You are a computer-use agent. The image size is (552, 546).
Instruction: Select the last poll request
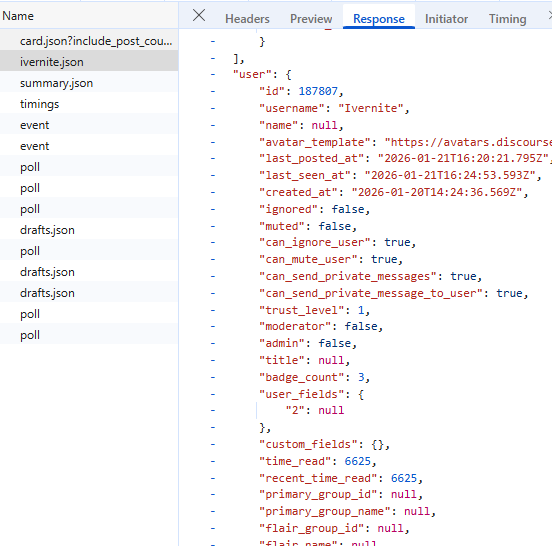click(x=89, y=335)
